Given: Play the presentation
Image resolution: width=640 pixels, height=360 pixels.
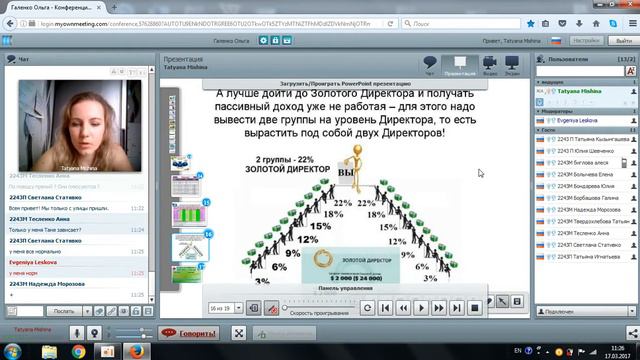Looking at the screenshot, I should 421,308.
